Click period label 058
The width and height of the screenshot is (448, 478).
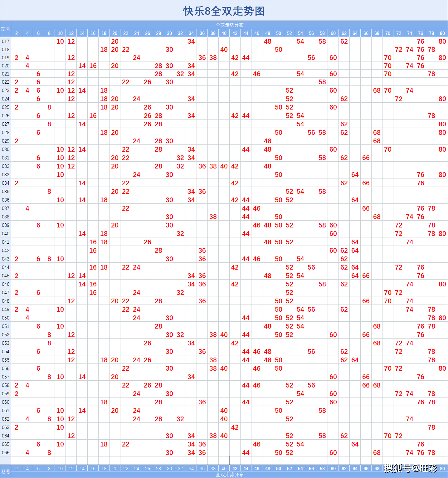pyautogui.click(x=6, y=385)
